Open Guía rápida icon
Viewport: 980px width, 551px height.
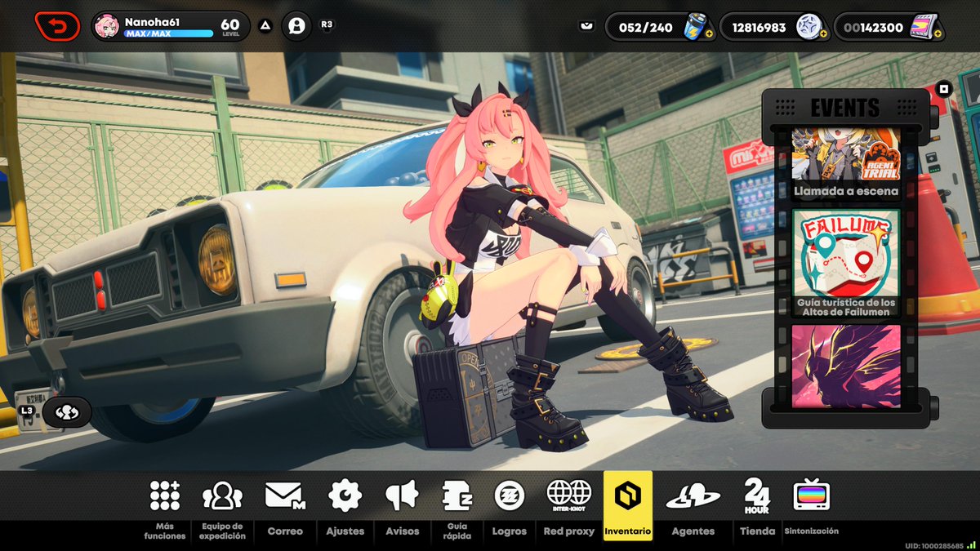tap(457, 495)
